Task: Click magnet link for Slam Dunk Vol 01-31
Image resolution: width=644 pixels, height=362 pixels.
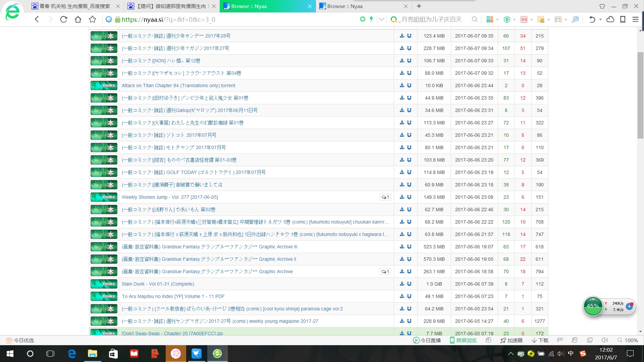Action: coord(409,284)
